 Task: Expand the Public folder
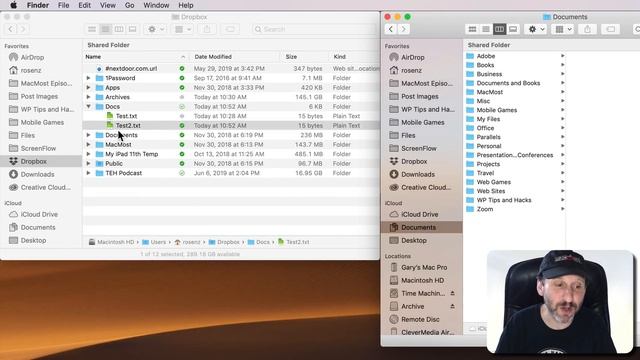point(88,164)
